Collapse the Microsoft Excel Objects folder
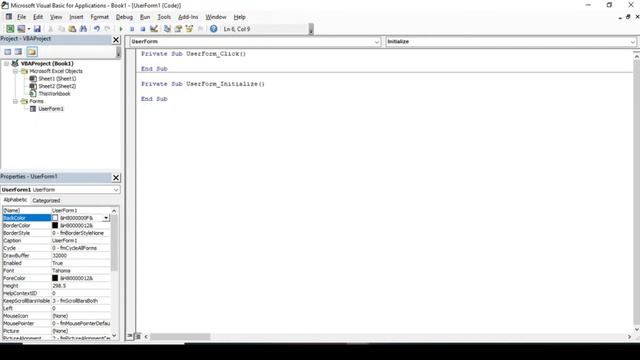This screenshot has width=640, height=360. click(x=15, y=71)
